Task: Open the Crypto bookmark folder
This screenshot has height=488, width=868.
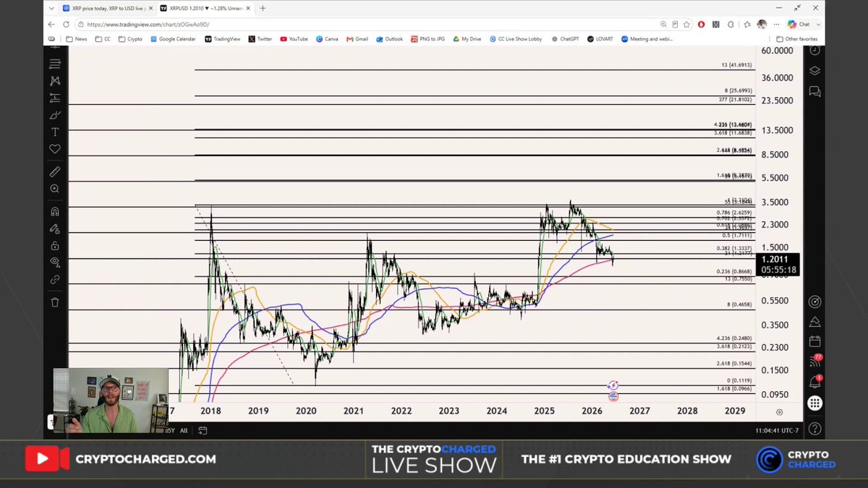Action: click(130, 39)
